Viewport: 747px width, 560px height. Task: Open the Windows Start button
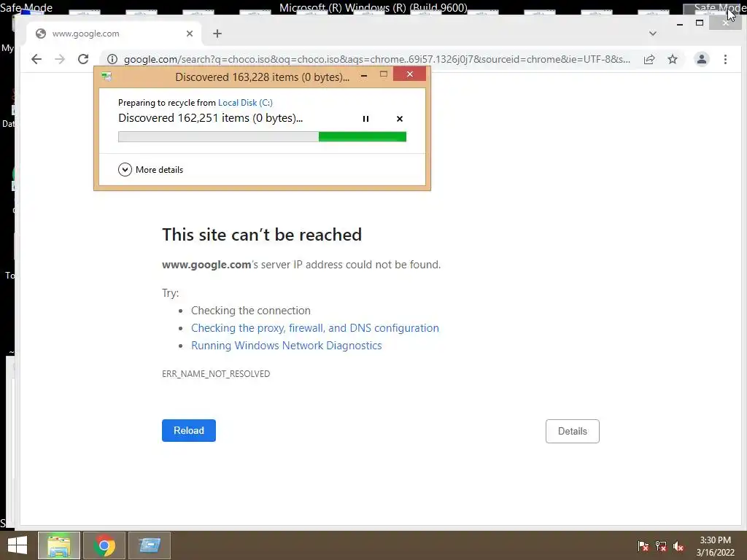(18, 545)
